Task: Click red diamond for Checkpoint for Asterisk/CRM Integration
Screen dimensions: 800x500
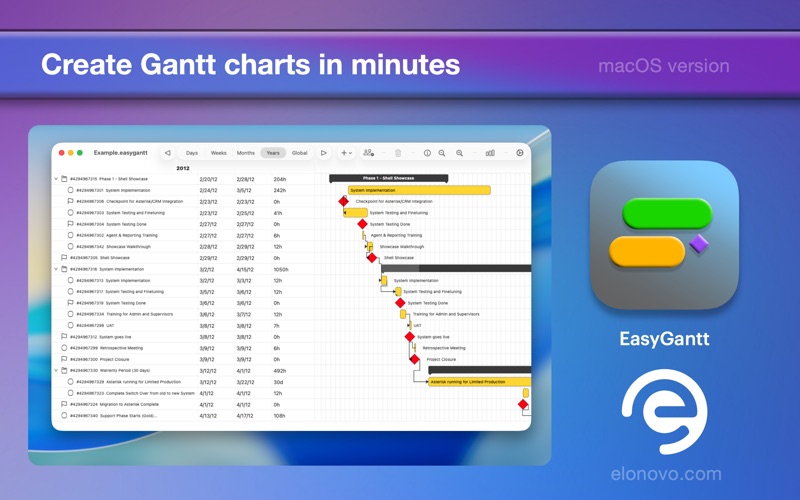Action: (344, 202)
